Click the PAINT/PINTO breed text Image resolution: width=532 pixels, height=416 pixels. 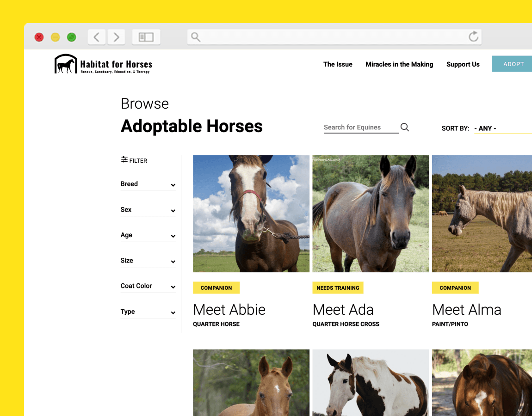coord(450,324)
